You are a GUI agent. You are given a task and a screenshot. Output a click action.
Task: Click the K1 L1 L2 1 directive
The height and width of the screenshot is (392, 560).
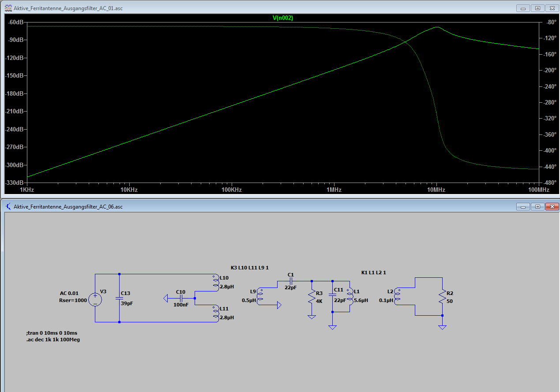374,273
